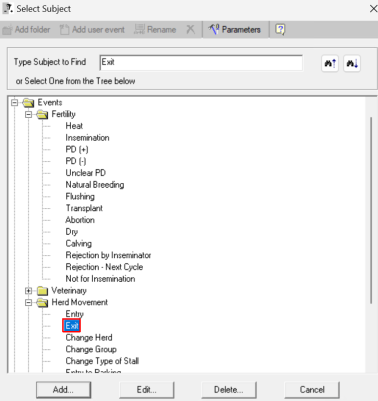Image resolution: width=378 pixels, height=401 pixels.
Task: Select Heat in the tree
Action: [x=74, y=126]
